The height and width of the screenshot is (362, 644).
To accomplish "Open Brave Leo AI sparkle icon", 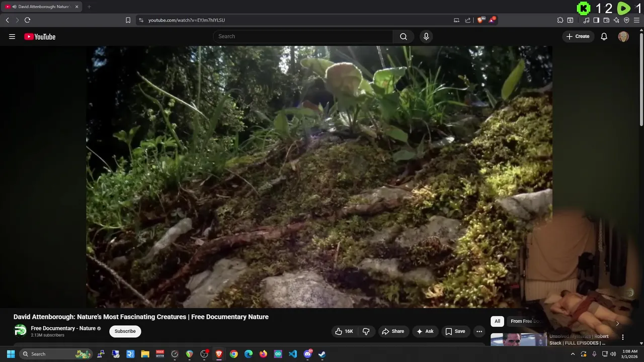I will tap(616, 20).
